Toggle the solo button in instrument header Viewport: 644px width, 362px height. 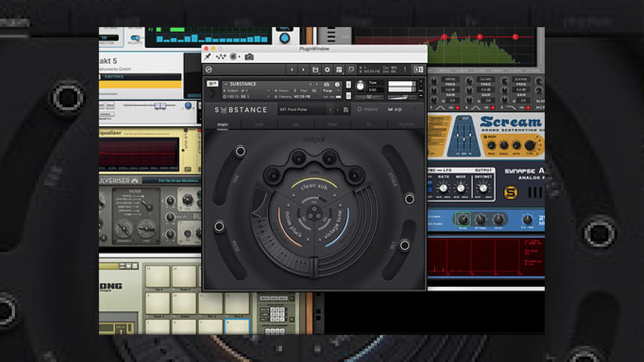point(348,84)
